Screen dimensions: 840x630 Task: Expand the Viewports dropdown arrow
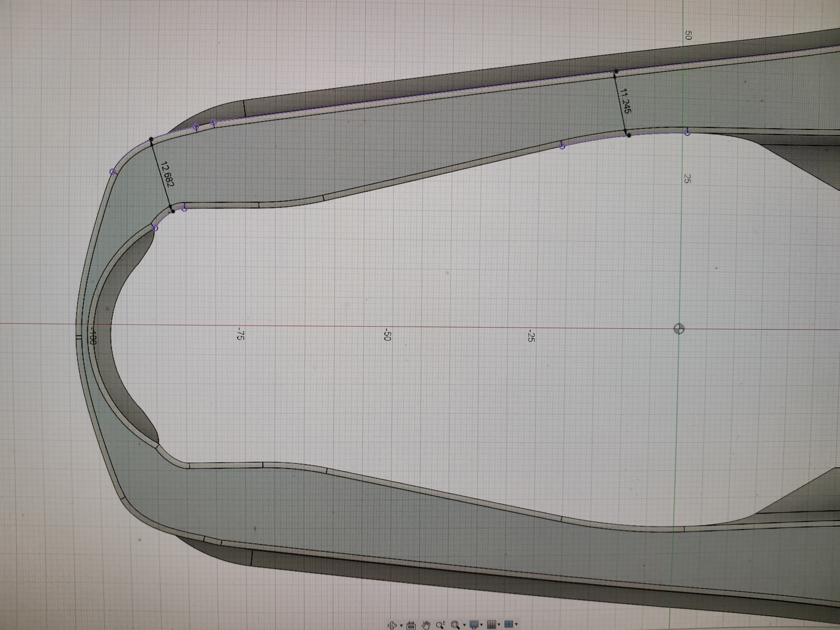click(516, 624)
